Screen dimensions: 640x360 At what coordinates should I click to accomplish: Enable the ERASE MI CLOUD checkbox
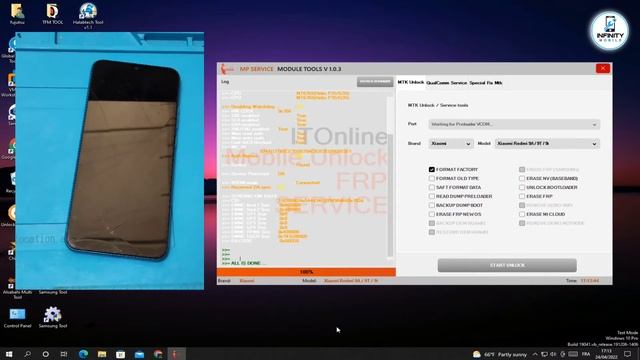coord(522,214)
